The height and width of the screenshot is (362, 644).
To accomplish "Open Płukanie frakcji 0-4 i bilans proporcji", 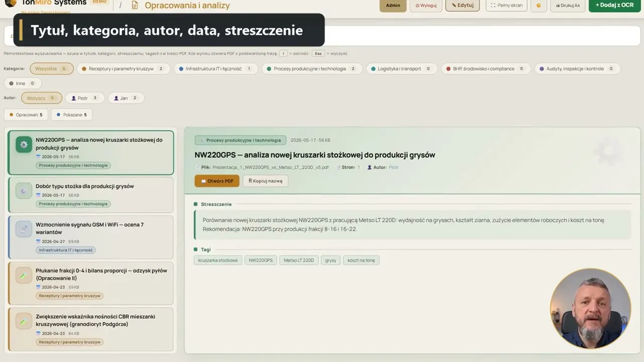I will 91,283.
